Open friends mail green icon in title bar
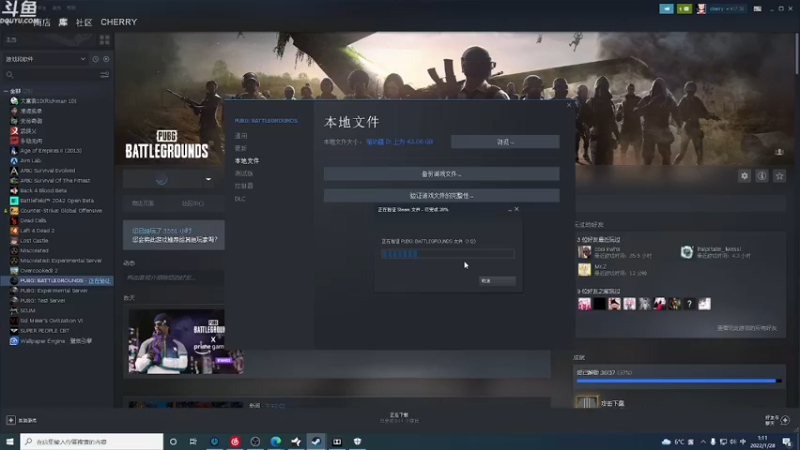This screenshot has width=800, height=450. point(684,9)
